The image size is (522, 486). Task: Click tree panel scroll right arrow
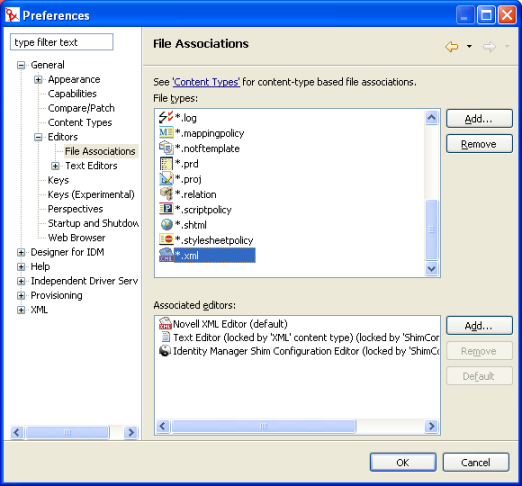[x=131, y=433]
